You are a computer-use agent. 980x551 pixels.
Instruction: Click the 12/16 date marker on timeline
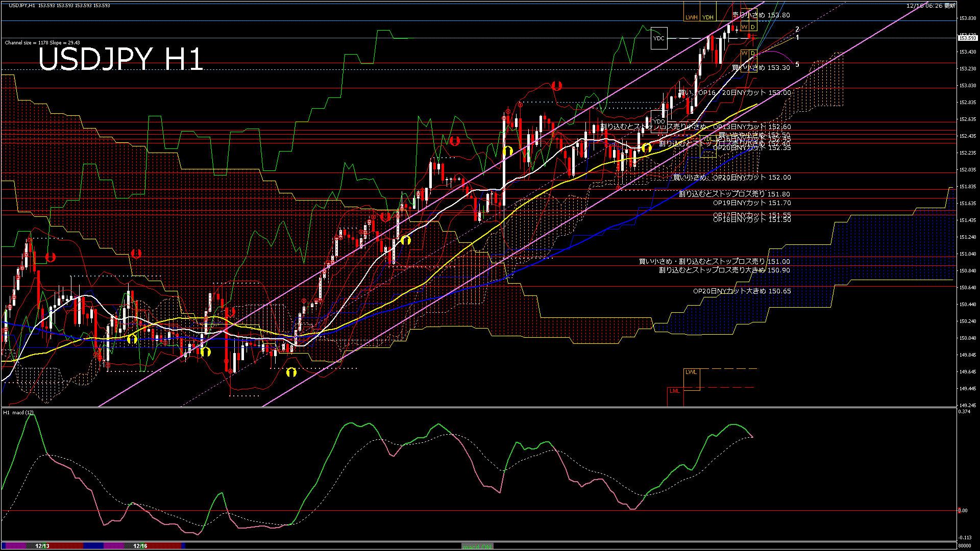click(140, 546)
